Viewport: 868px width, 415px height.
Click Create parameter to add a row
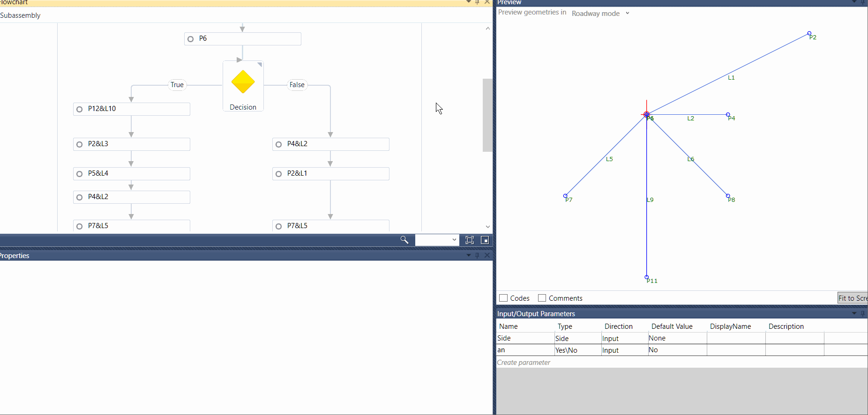pos(524,362)
